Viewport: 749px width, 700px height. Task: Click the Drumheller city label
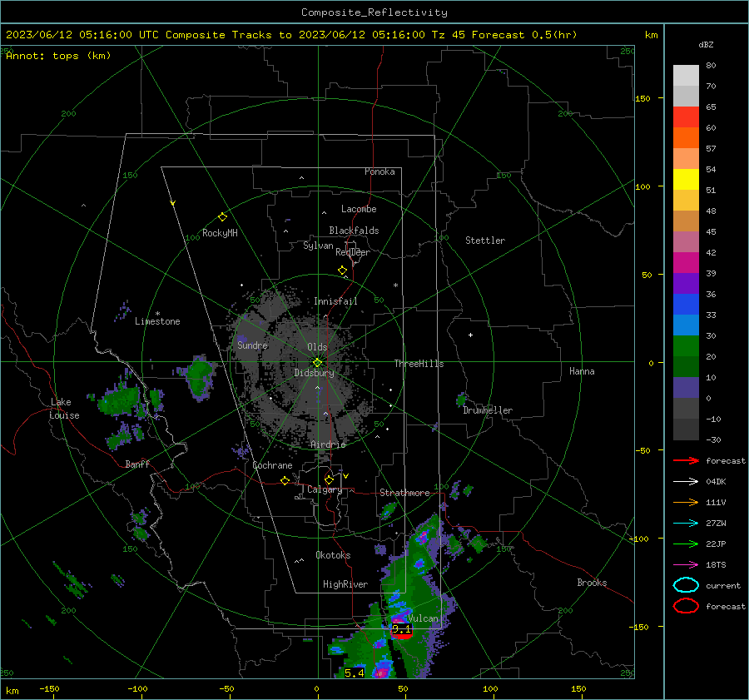[x=488, y=410]
